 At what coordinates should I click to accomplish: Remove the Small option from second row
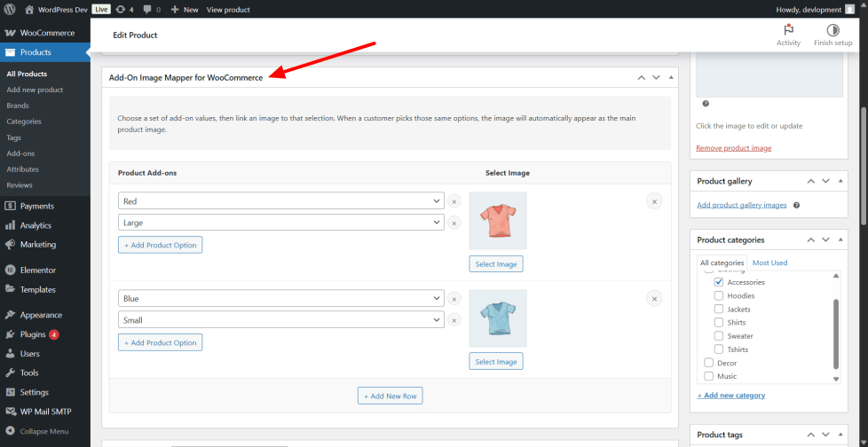coord(454,320)
